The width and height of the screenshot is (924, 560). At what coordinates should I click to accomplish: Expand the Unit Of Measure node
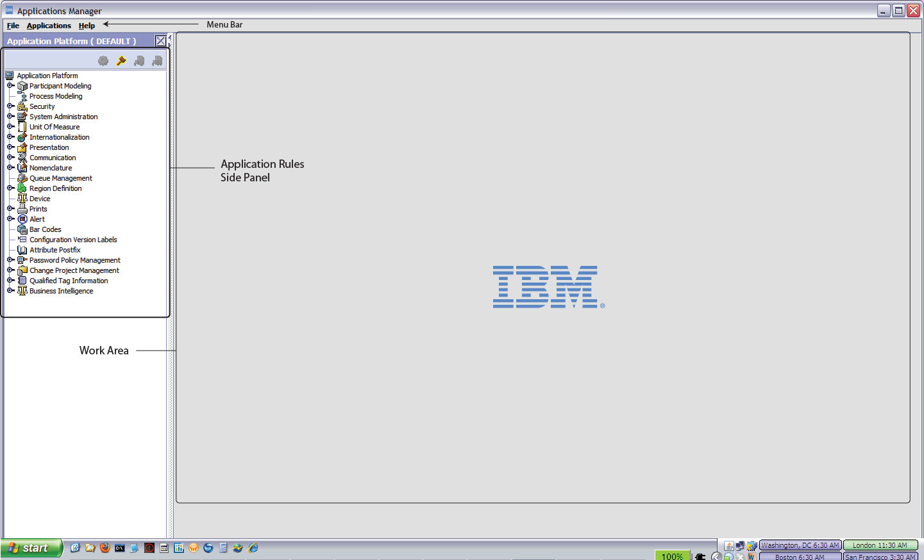coord(10,126)
